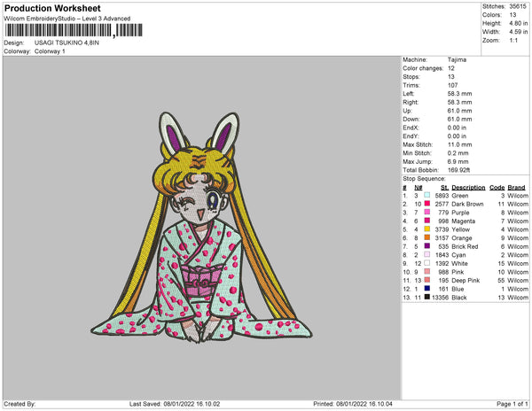The height and width of the screenshot is (411, 532).
Task: Click the Max Stitch value 11.0 mm
Action: 459,144
